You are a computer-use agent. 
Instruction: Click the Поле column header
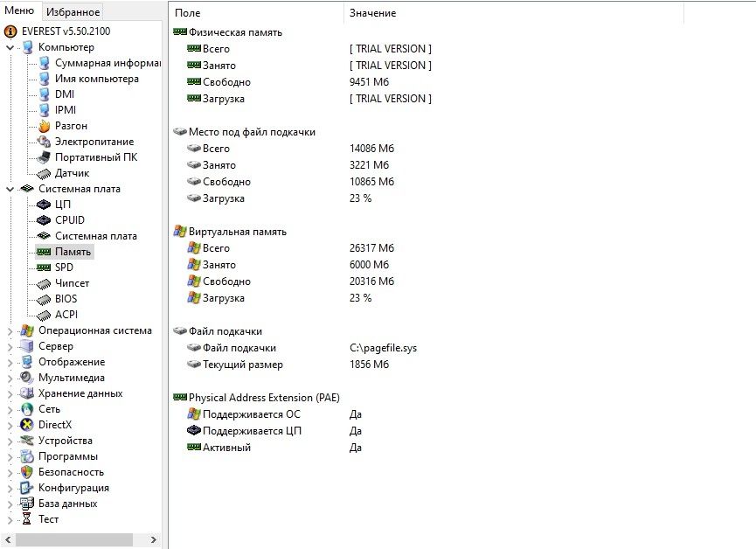(188, 13)
